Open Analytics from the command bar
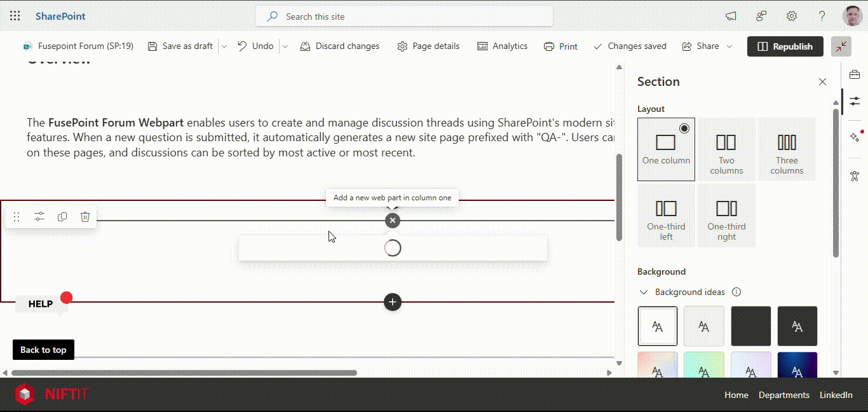 [x=503, y=46]
